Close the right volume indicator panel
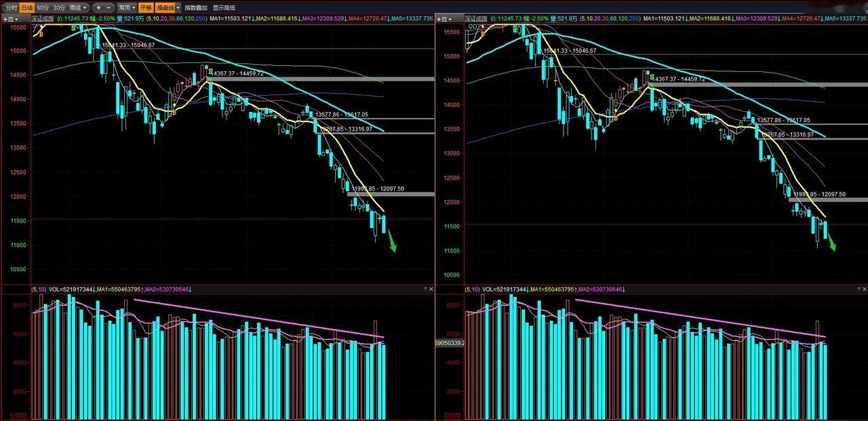This screenshot has width=868, height=421. click(x=864, y=289)
